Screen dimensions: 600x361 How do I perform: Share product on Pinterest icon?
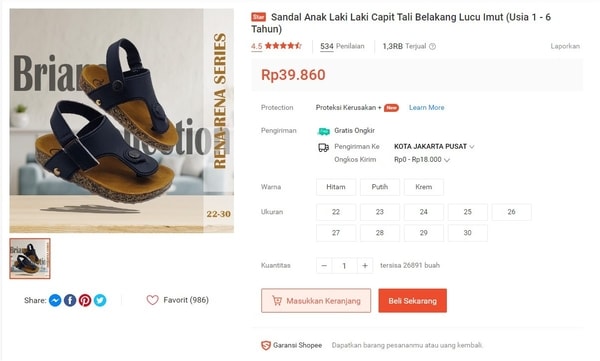click(85, 300)
